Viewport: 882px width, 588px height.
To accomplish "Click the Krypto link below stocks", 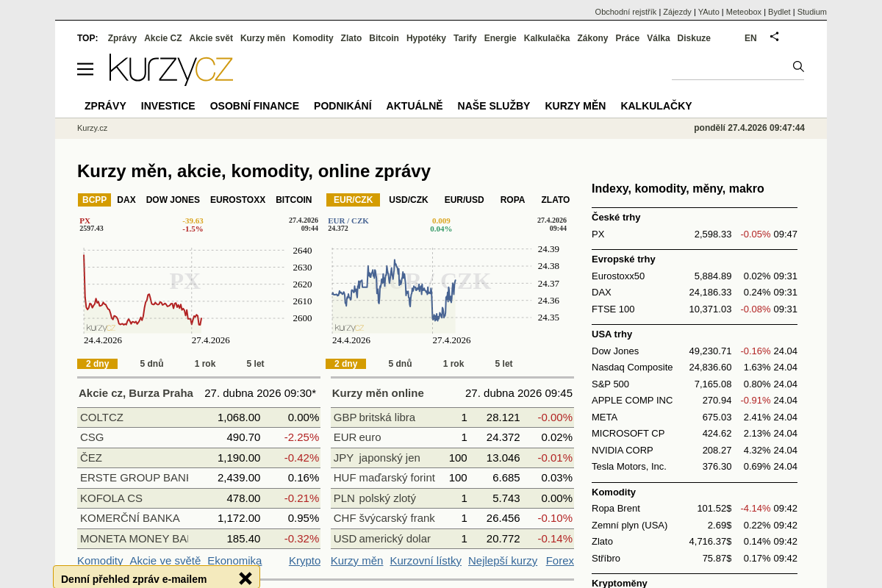I will click(304, 561).
